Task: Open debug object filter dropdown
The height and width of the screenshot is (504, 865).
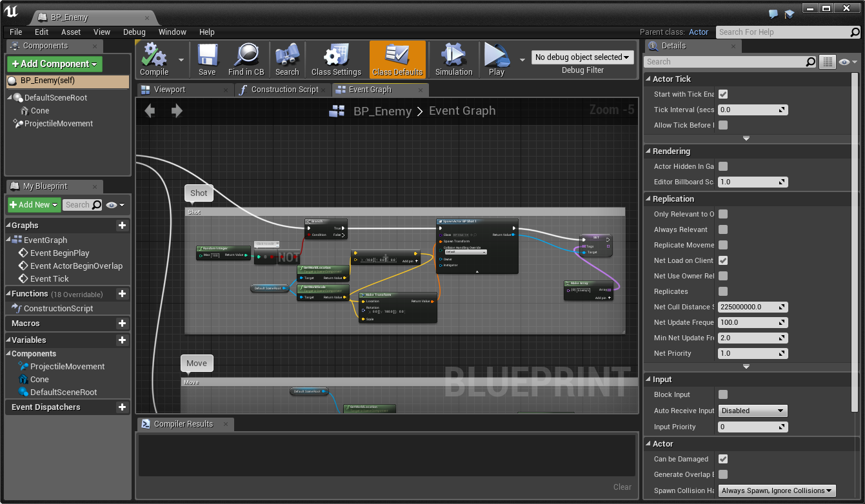Action: click(582, 57)
